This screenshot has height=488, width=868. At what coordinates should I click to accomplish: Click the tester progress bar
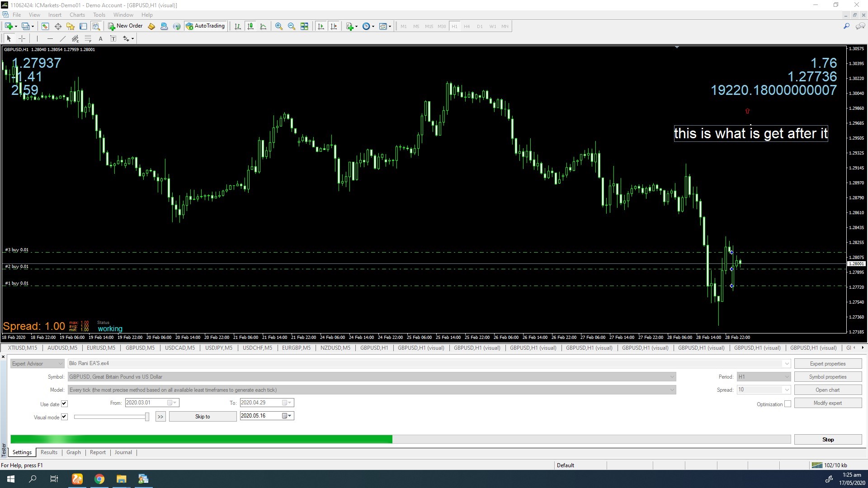point(401,439)
